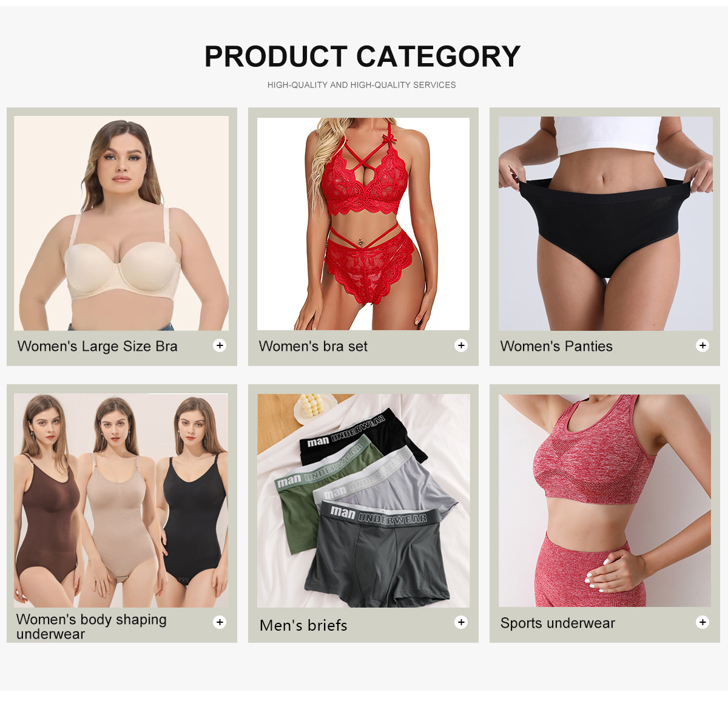Choose the Sports underwear category label
Viewport: 728px width, 712px height.
[558, 623]
